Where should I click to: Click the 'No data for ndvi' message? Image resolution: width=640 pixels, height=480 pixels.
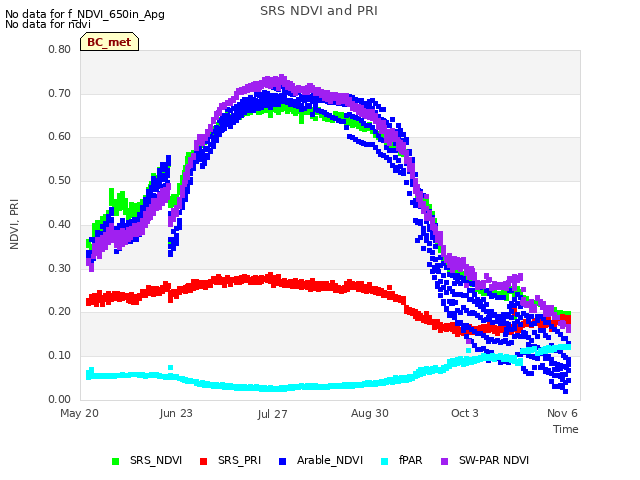point(48,24)
